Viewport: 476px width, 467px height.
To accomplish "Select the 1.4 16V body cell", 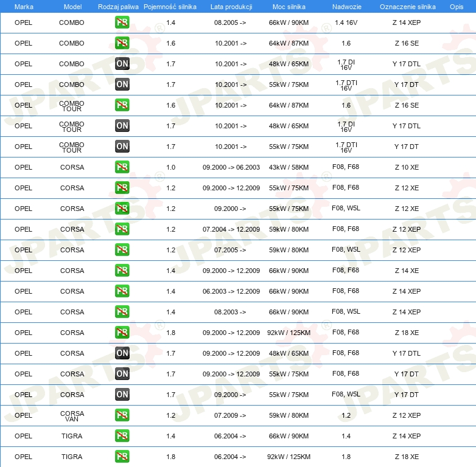I will coord(346,22).
